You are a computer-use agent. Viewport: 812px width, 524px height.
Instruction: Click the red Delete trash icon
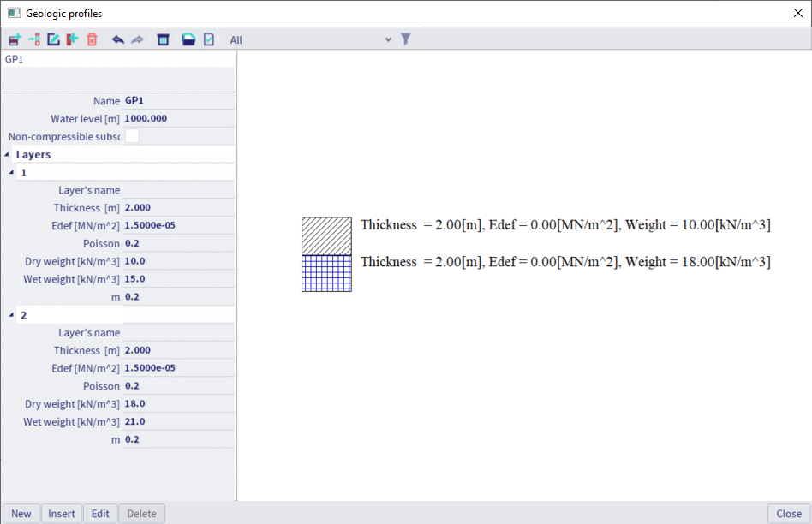pyautogui.click(x=92, y=39)
